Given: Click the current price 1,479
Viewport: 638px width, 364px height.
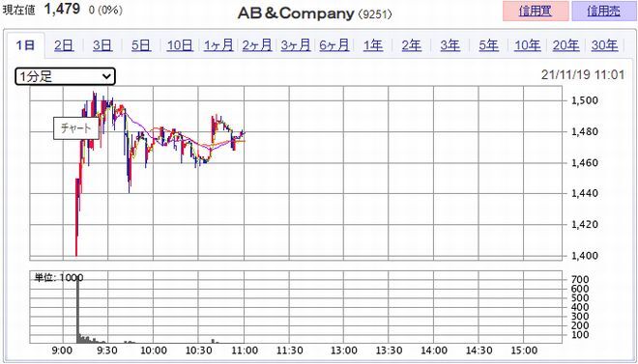Looking at the screenshot, I should 62,9.
